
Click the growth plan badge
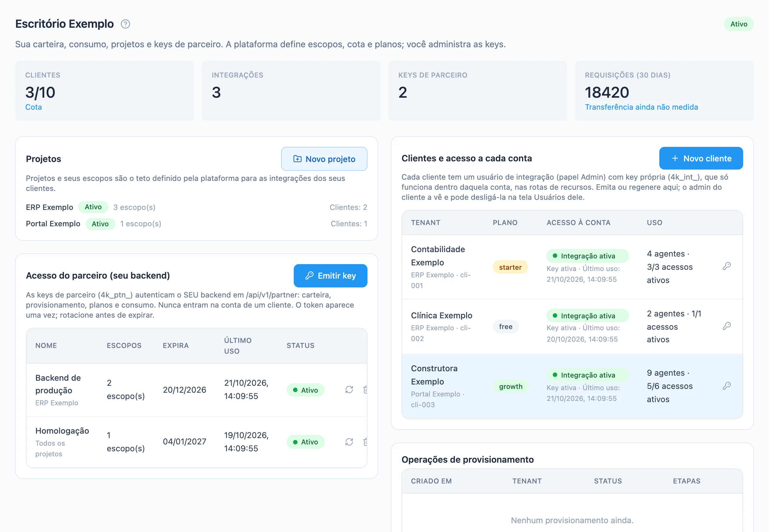[510, 387]
